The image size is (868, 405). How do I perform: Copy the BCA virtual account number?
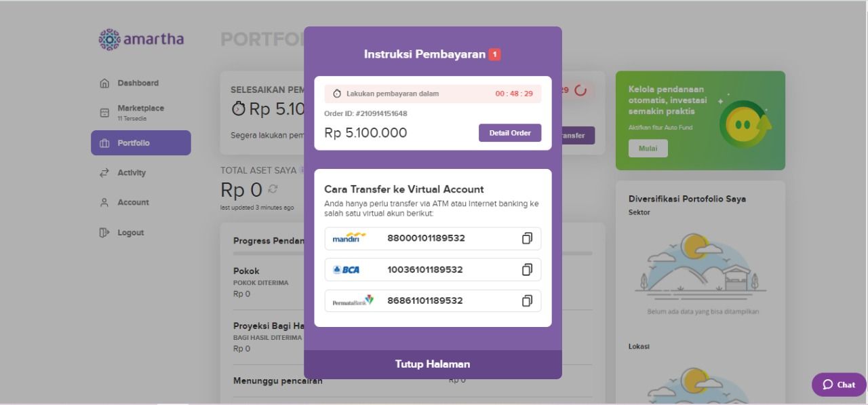[x=527, y=269]
